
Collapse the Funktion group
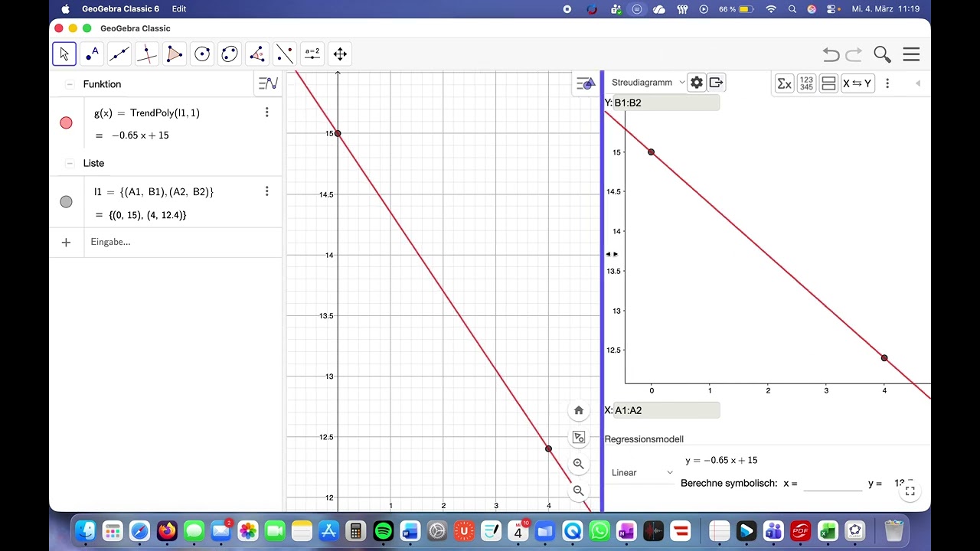70,84
